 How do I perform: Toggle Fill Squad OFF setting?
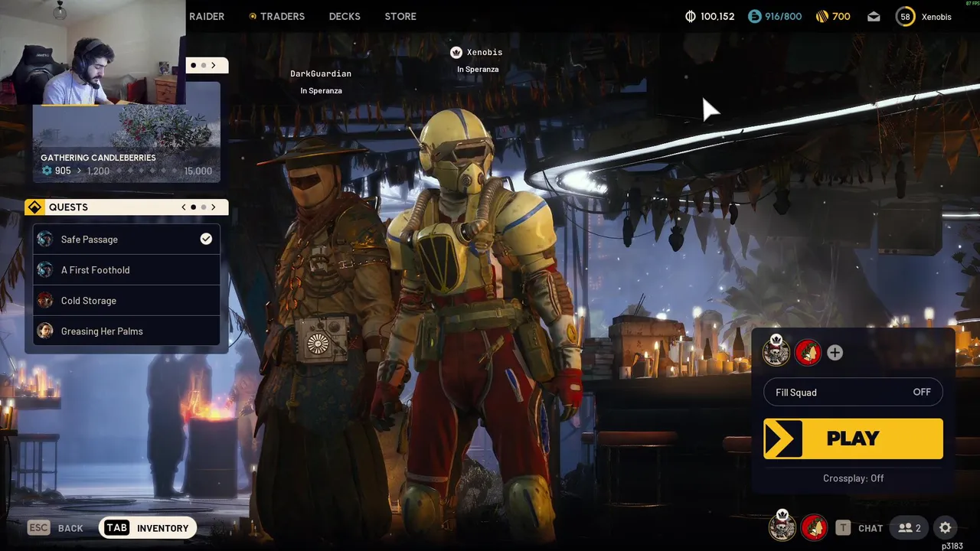(x=853, y=393)
